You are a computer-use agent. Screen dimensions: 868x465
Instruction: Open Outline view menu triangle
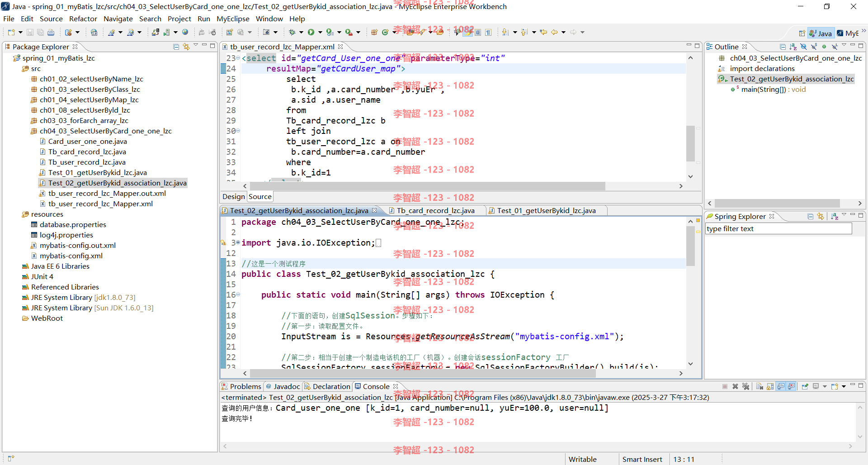point(844,45)
